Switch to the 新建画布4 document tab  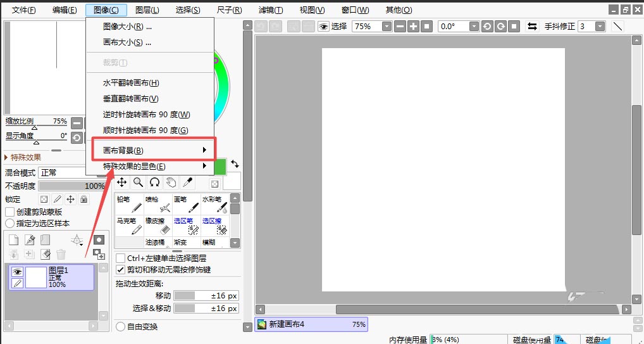tap(311, 324)
